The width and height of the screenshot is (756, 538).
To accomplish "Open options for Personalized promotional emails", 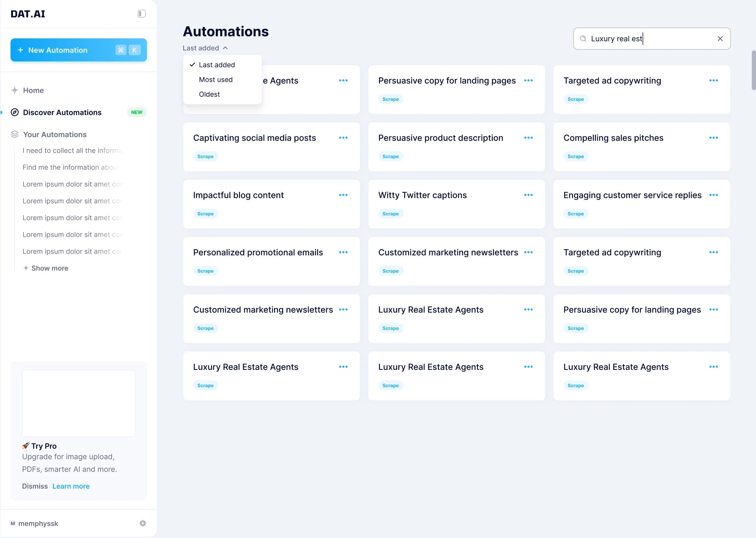I will [343, 252].
